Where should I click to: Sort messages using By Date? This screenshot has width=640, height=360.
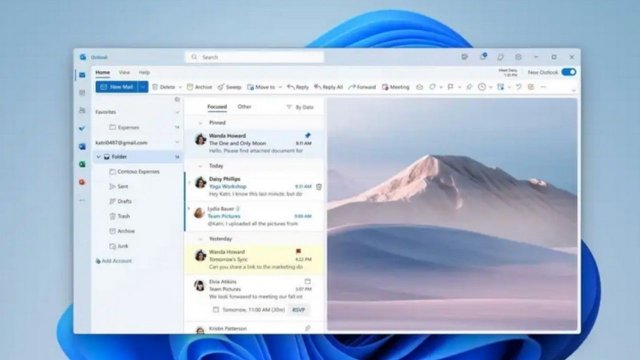coord(304,107)
